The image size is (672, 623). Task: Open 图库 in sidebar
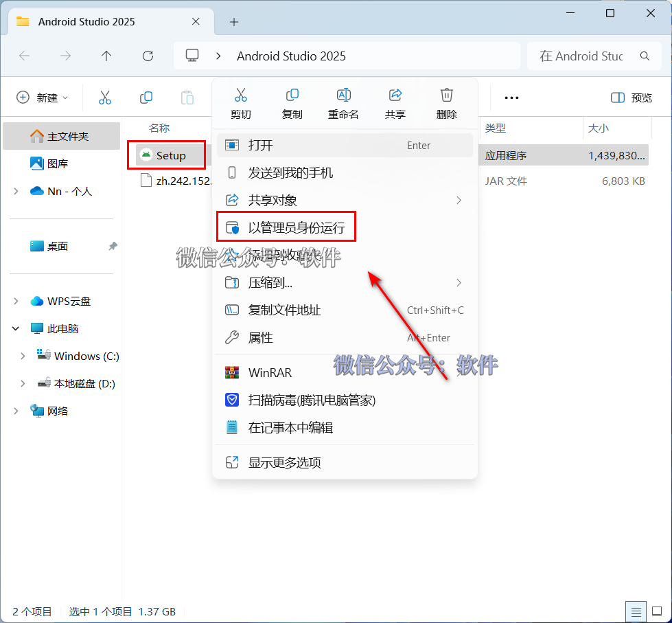(61, 163)
